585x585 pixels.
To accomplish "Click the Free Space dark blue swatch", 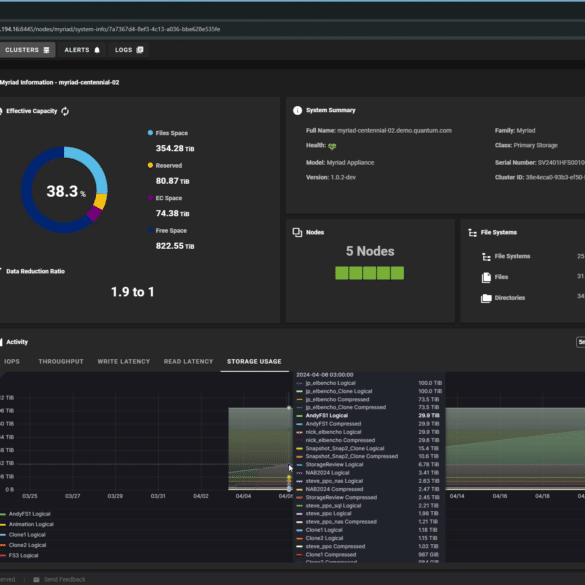I will pyautogui.click(x=150, y=230).
